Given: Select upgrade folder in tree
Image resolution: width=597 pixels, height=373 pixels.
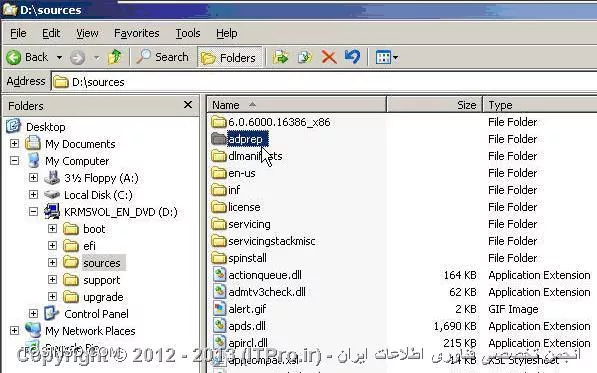Looking at the screenshot, I should click(103, 297).
